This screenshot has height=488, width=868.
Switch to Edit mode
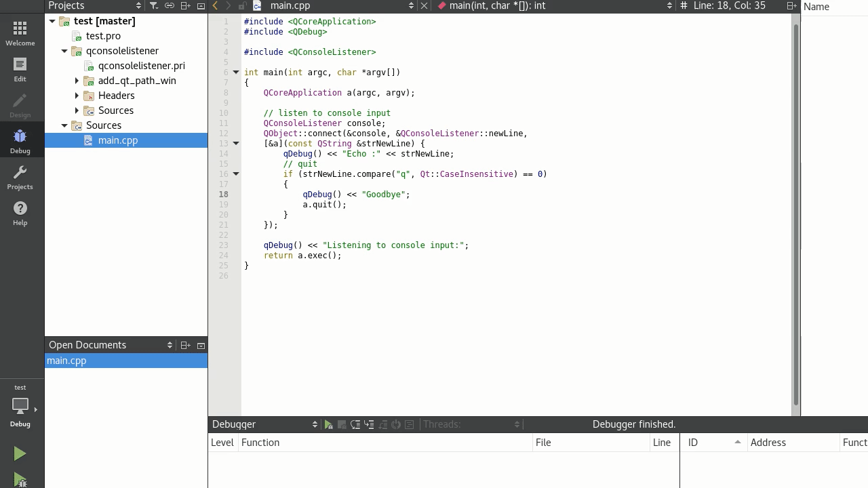point(20,68)
